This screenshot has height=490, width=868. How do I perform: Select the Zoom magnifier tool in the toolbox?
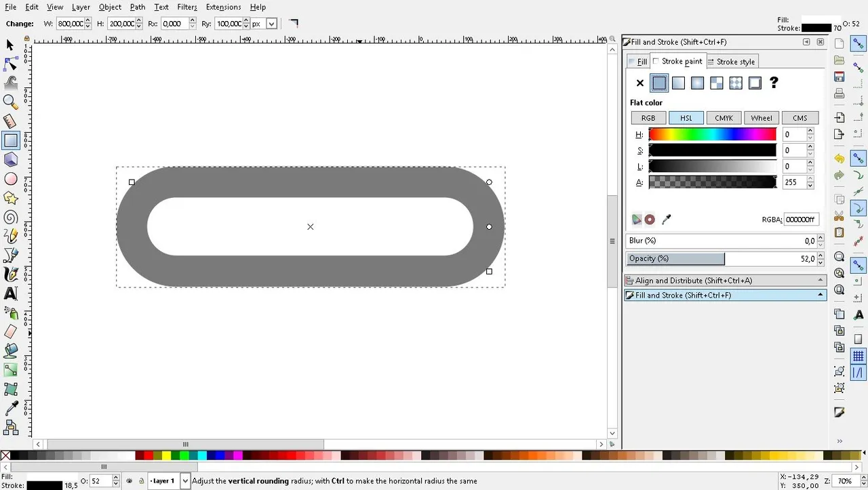click(x=10, y=102)
